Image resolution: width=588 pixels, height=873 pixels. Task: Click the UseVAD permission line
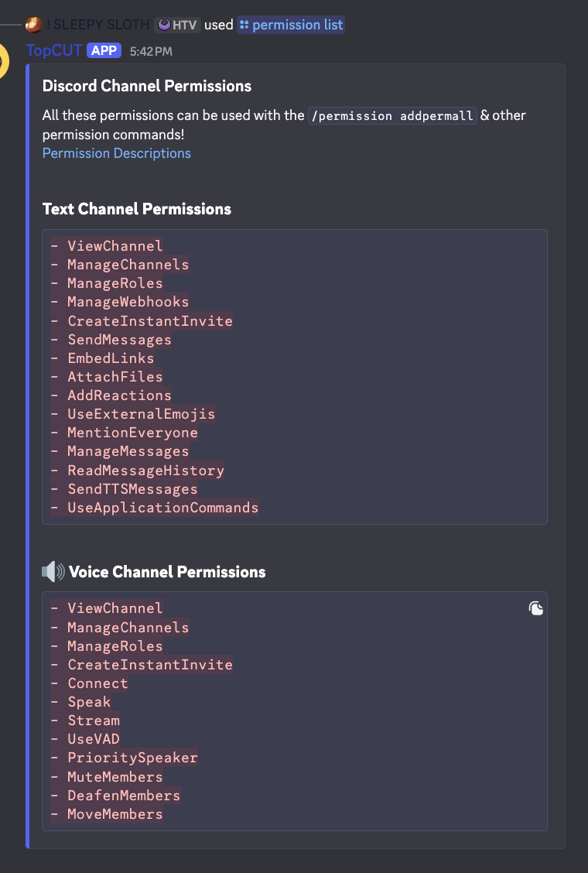[85, 739]
